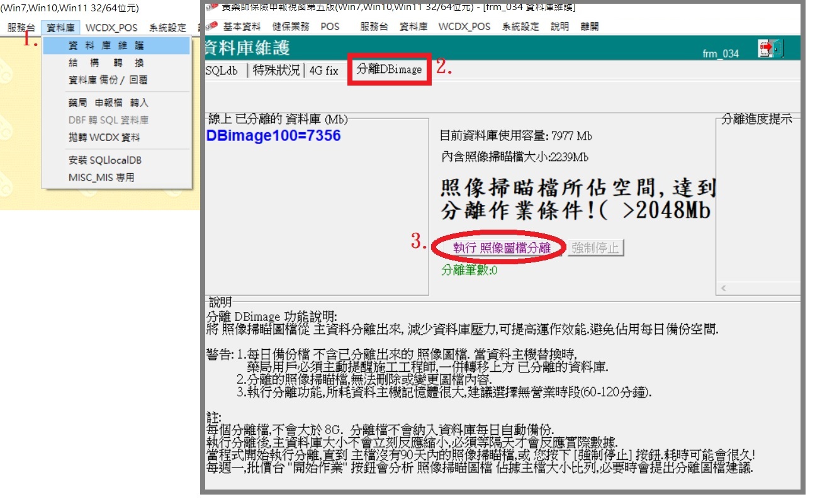Click 內含照像掃瞄檔大小:2239Mb text
Image resolution: width=815 pixels, height=504 pixels.
(x=515, y=157)
